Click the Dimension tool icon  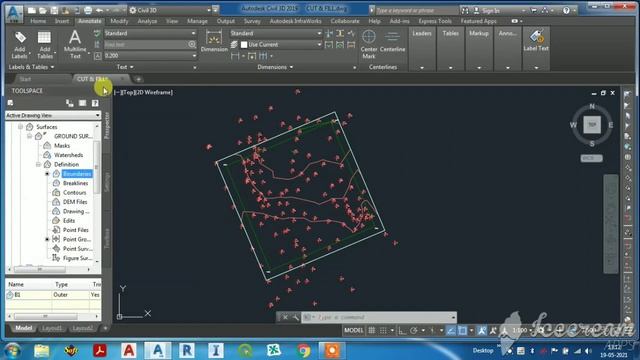(214, 39)
